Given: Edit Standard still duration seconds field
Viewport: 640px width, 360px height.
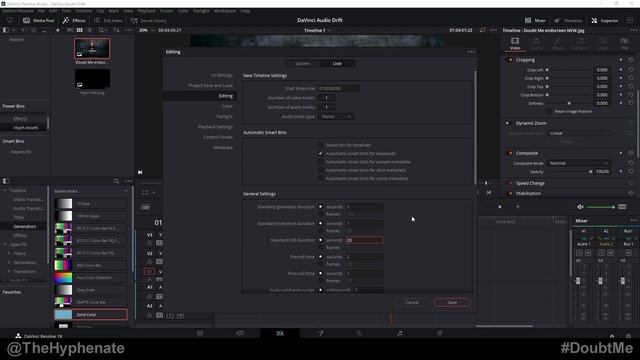Looking at the screenshot, I should click(x=364, y=240).
